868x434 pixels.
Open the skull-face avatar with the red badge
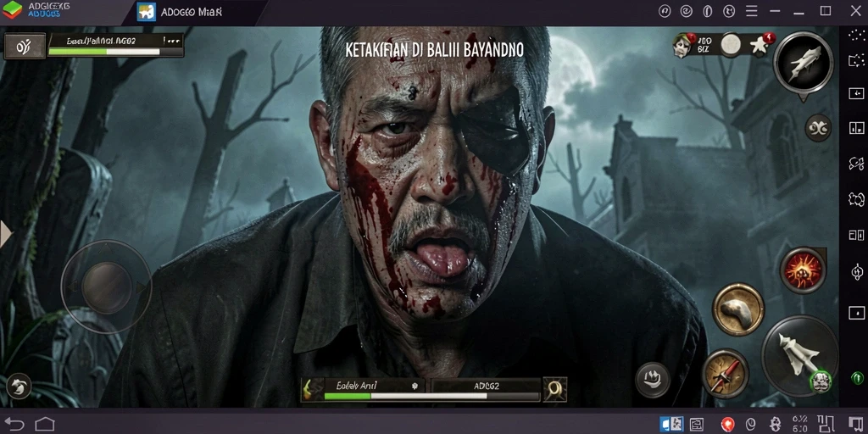pyautogui.click(x=684, y=45)
